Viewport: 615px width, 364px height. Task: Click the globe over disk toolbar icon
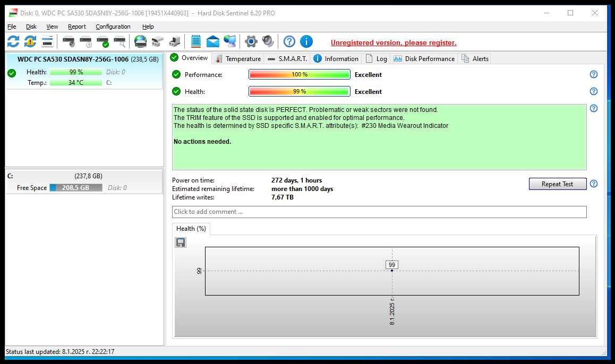(140, 41)
